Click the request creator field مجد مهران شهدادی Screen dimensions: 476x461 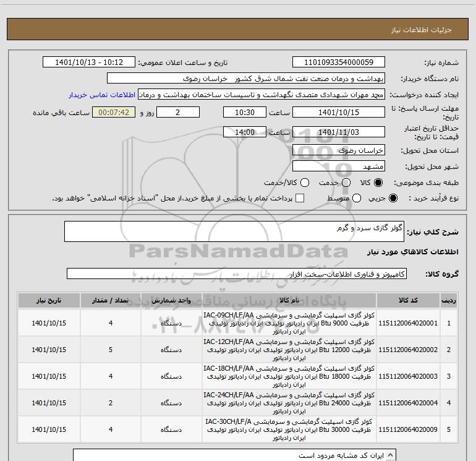point(261,94)
